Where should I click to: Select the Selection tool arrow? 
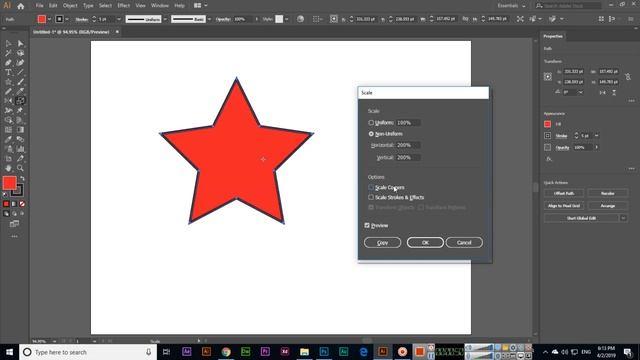(8, 44)
